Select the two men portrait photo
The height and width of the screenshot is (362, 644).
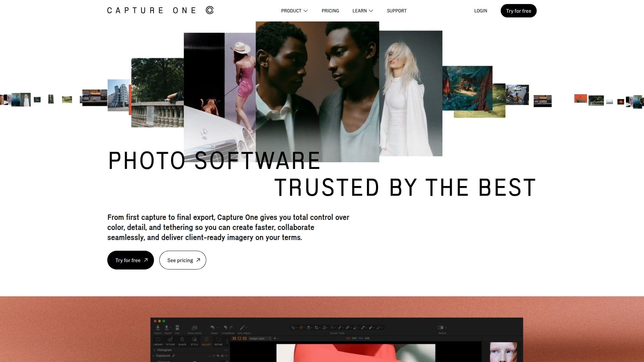(317, 92)
